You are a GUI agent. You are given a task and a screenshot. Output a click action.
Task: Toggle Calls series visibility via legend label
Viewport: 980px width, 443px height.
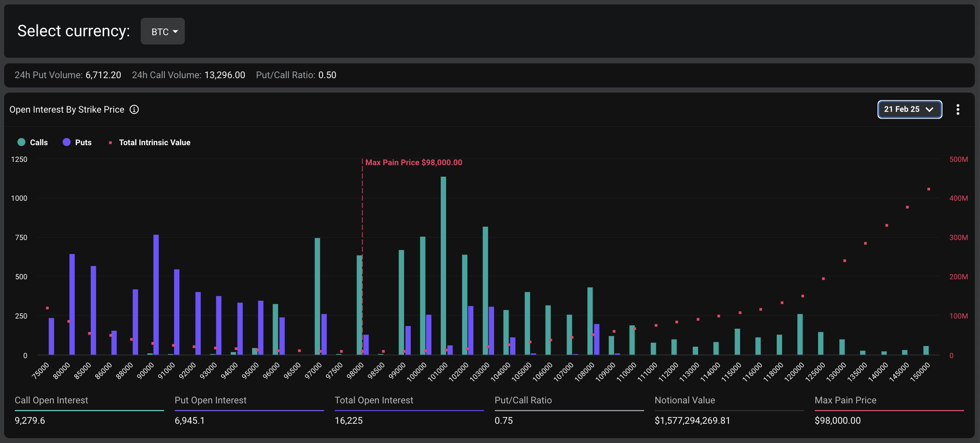coord(39,142)
